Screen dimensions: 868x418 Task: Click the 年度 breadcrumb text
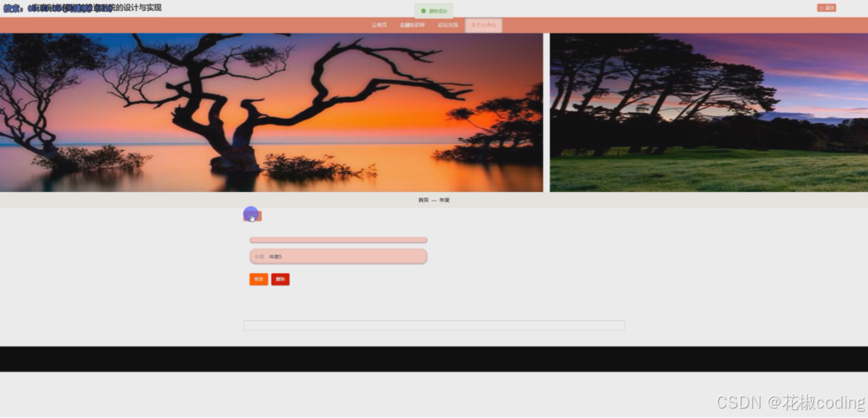[x=444, y=200]
